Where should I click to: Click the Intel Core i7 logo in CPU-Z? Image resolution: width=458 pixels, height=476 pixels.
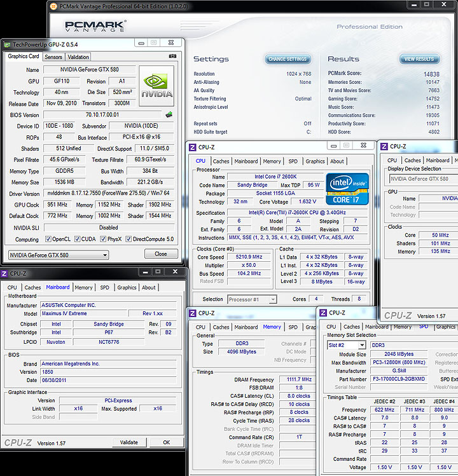(x=347, y=189)
